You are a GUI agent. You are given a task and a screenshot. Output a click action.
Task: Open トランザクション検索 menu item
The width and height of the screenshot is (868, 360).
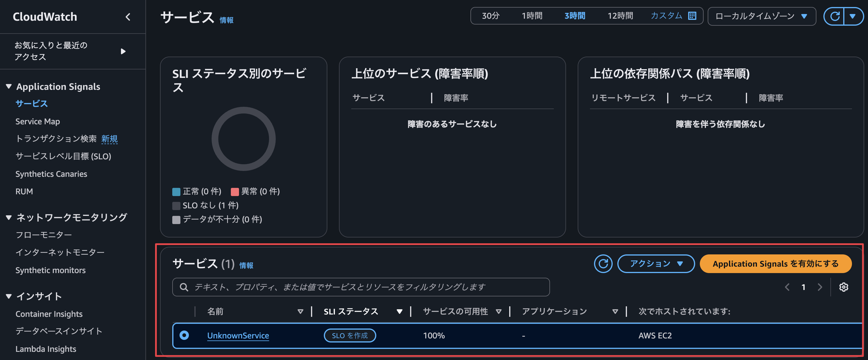(x=56, y=139)
